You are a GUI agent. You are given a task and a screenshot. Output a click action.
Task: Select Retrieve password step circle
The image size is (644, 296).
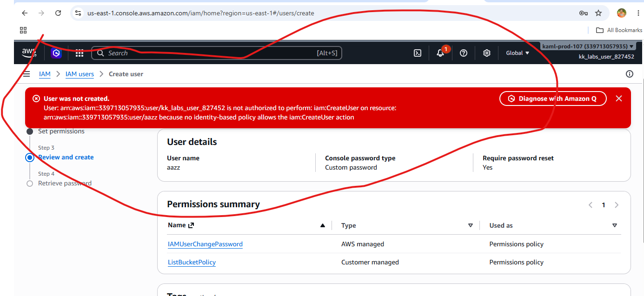pyautogui.click(x=30, y=184)
